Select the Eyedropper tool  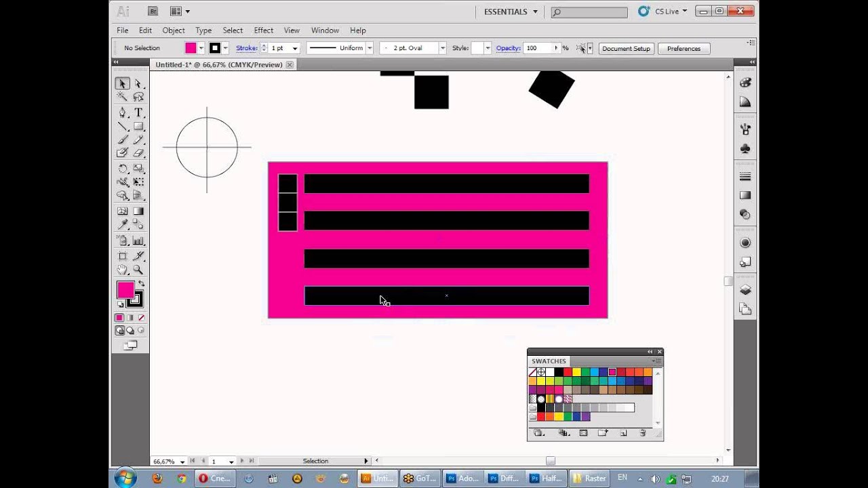click(x=123, y=224)
